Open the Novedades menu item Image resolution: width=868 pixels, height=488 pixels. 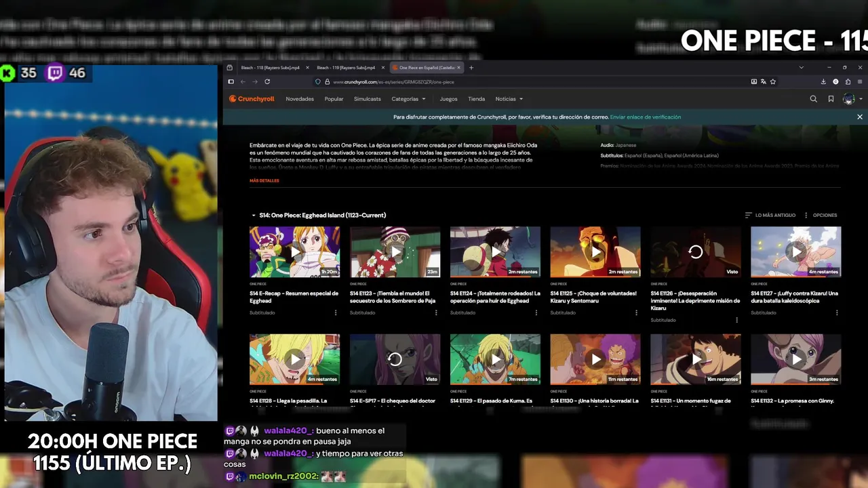point(300,99)
